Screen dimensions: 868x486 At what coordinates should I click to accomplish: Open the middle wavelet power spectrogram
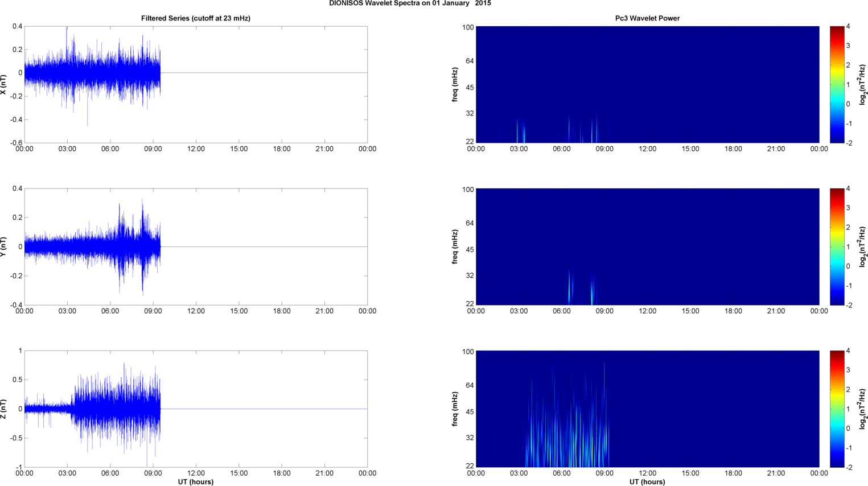pos(647,247)
